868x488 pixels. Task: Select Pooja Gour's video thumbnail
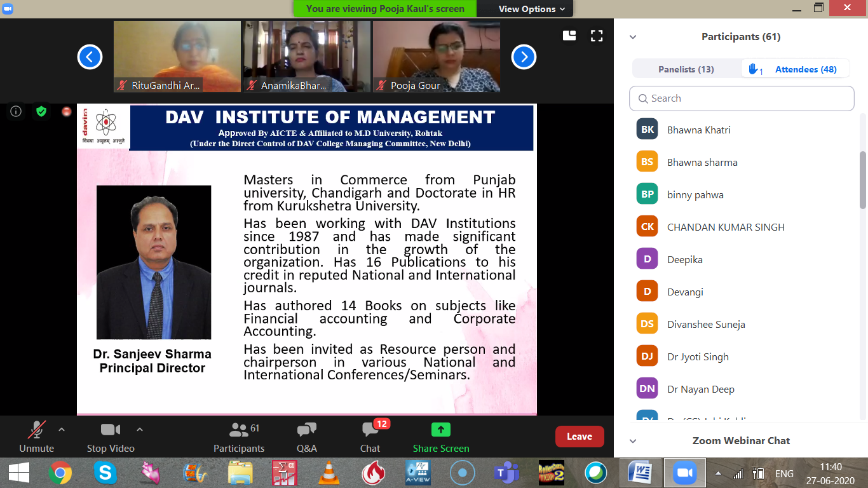pos(437,57)
